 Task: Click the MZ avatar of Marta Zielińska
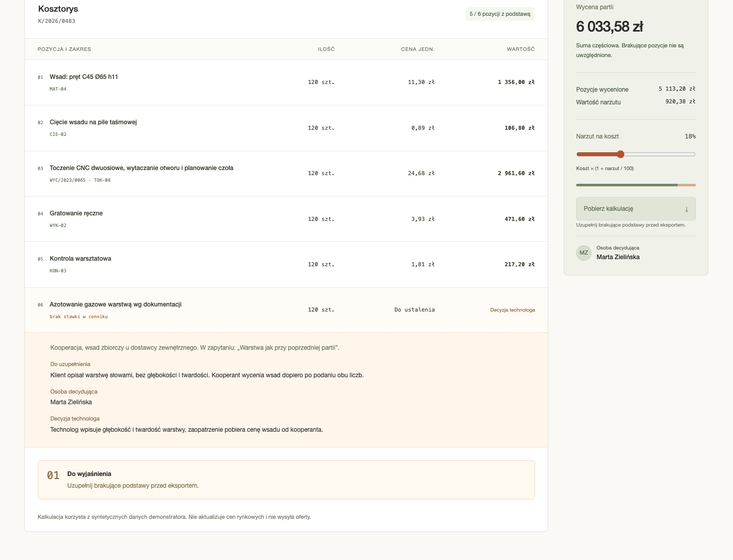click(584, 253)
